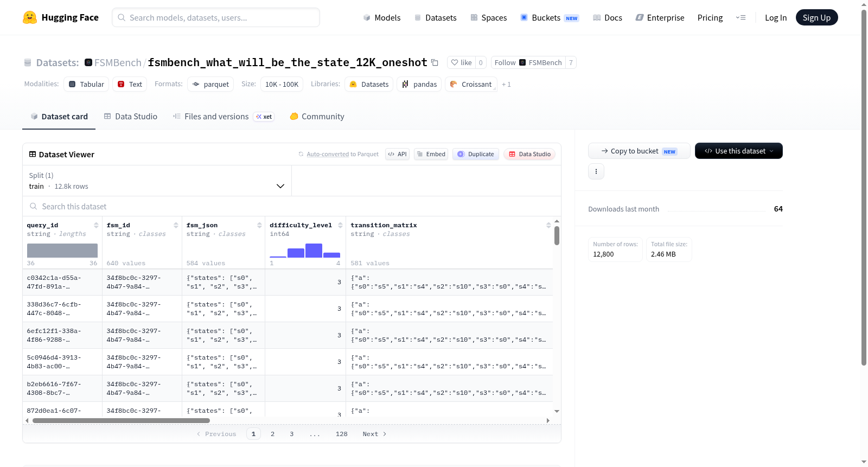Image resolution: width=868 pixels, height=467 pixels.
Task: Switch to the Dataset card tab
Action: 59,116
